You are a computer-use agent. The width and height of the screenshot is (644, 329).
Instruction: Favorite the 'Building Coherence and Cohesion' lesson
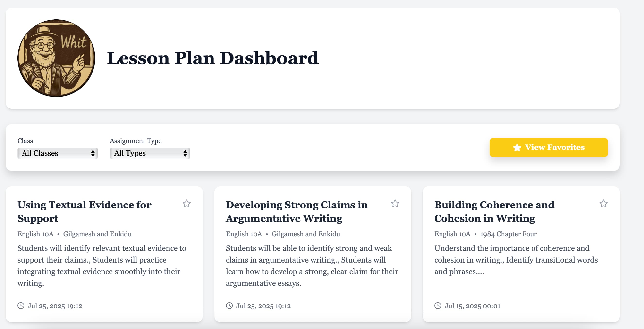(x=604, y=204)
